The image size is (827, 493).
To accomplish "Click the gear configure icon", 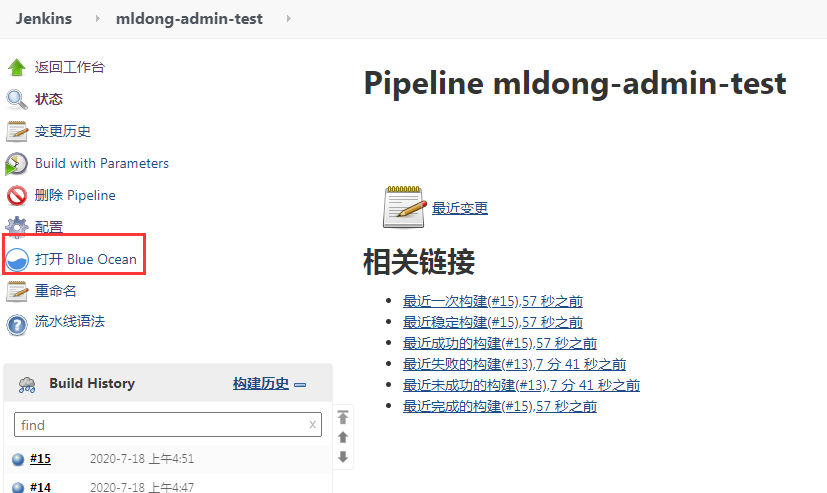I will click(17, 227).
